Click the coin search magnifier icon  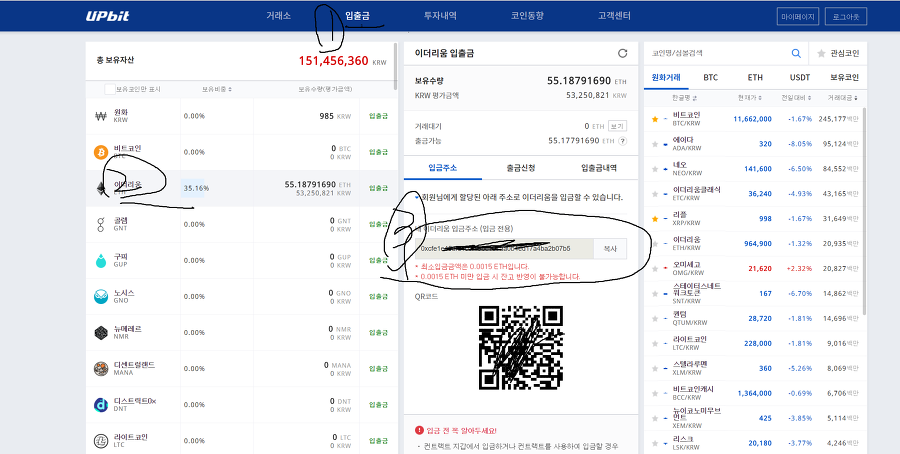[796, 53]
